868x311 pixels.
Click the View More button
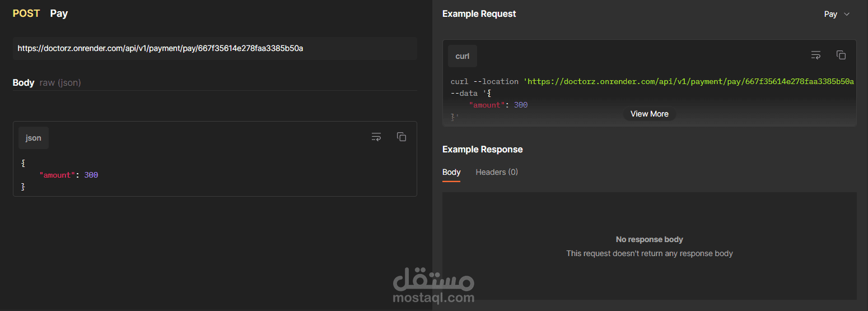[x=650, y=114]
